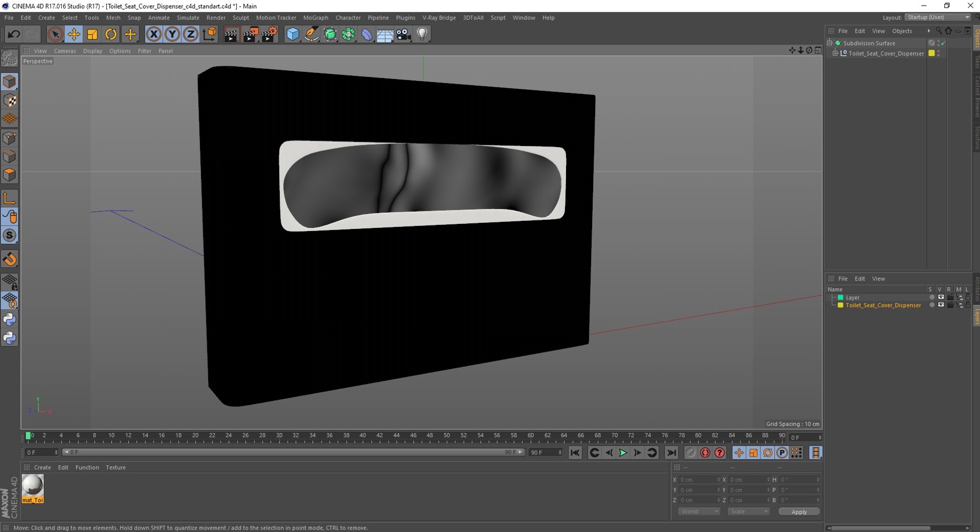Click the MoGraph array generator icon
This screenshot has height=532, width=980.
pyautogui.click(x=349, y=34)
